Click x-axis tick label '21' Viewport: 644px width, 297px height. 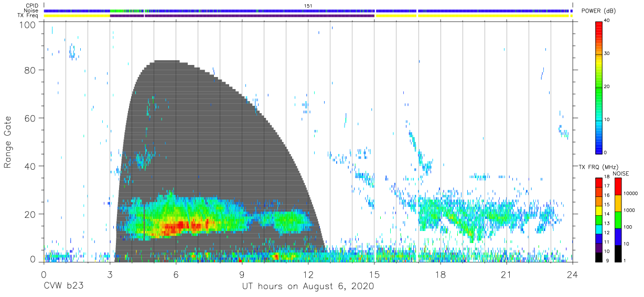point(506,274)
